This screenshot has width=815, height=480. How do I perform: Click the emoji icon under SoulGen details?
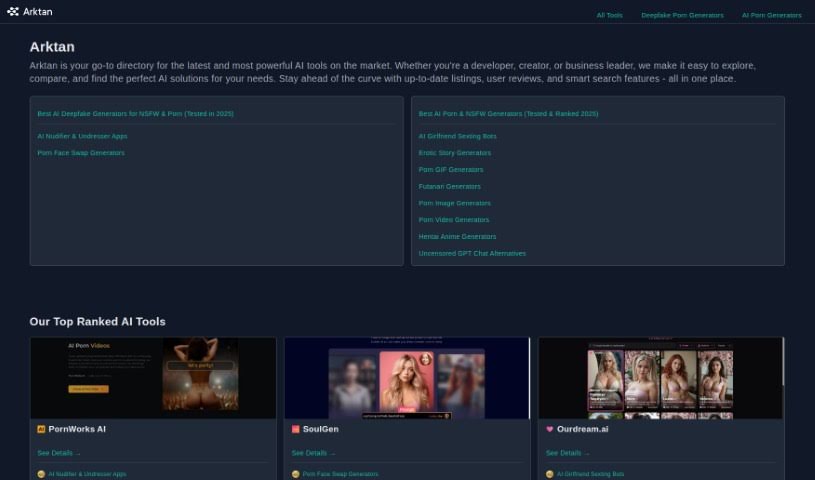pyautogui.click(x=296, y=474)
